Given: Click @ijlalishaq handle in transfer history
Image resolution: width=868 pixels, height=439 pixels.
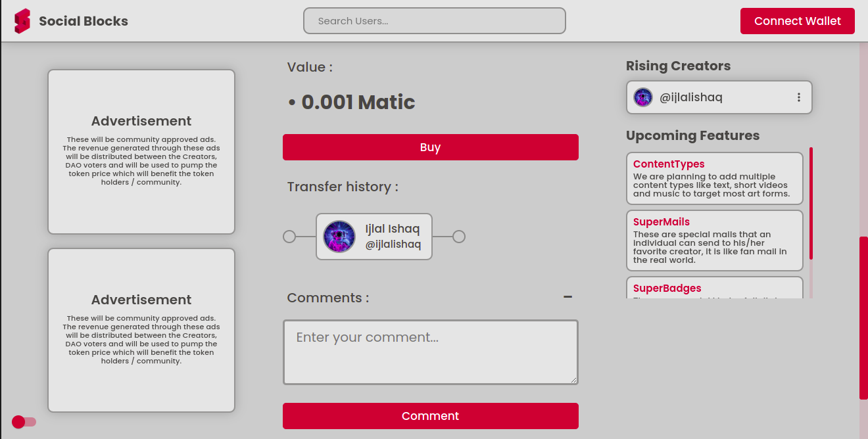Looking at the screenshot, I should [393, 244].
